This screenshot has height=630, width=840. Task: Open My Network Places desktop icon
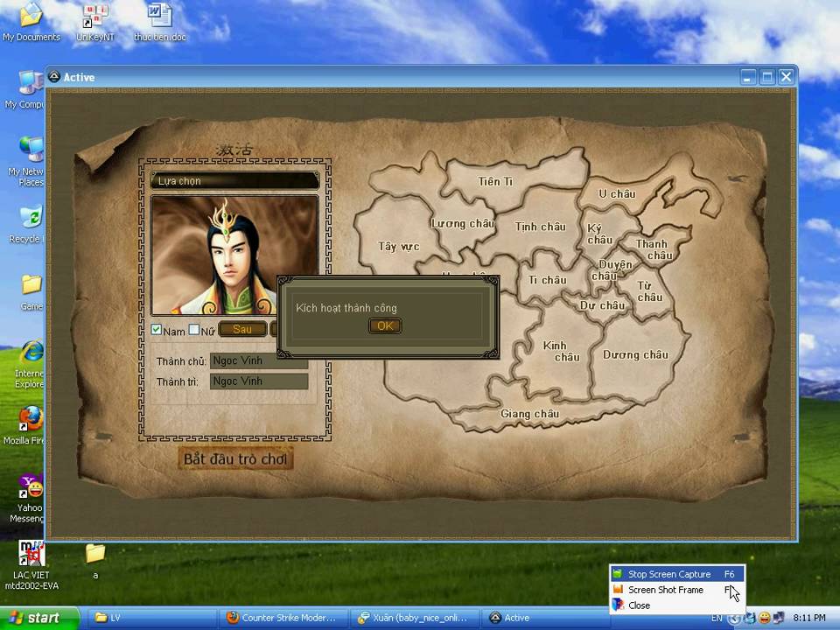[27, 162]
